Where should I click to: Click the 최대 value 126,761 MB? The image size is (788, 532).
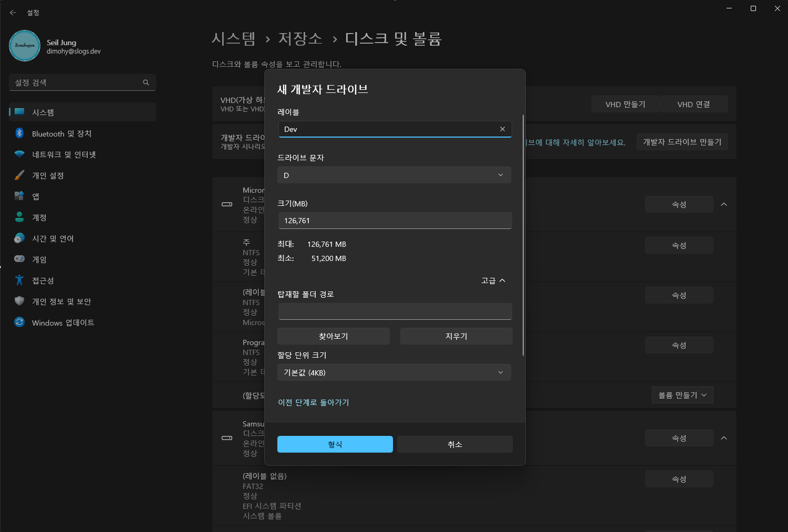(327, 244)
